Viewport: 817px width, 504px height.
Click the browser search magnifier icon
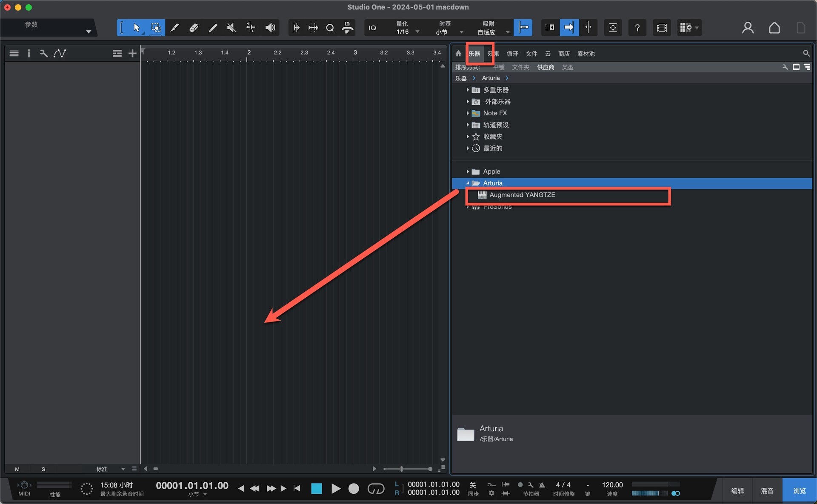click(806, 54)
